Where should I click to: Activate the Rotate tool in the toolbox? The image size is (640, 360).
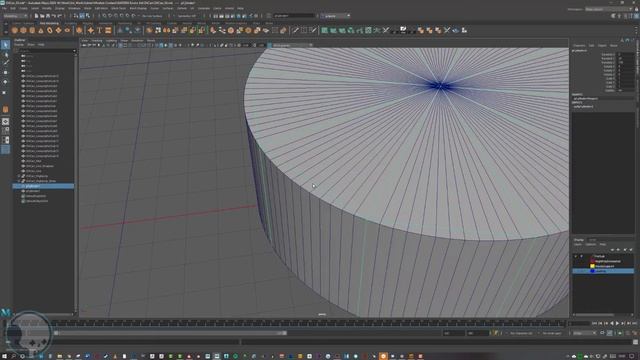(x=5, y=82)
